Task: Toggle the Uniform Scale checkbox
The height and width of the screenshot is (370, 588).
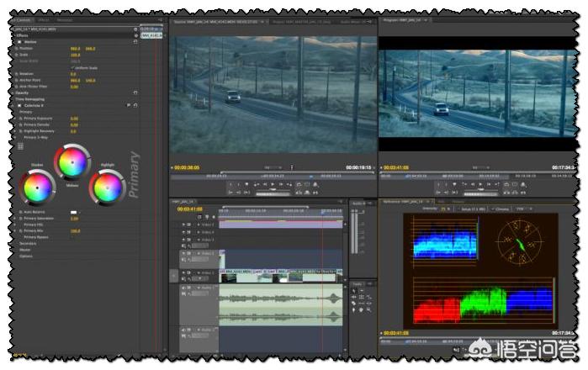Action: (73, 67)
